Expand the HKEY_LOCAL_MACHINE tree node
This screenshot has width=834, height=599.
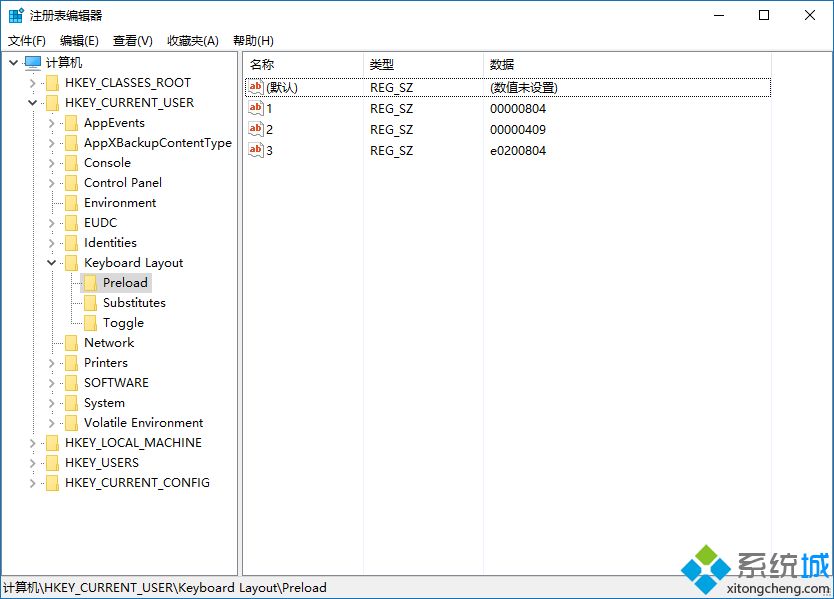31,442
